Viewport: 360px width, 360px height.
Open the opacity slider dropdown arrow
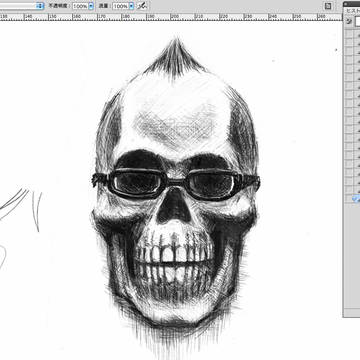point(91,6)
